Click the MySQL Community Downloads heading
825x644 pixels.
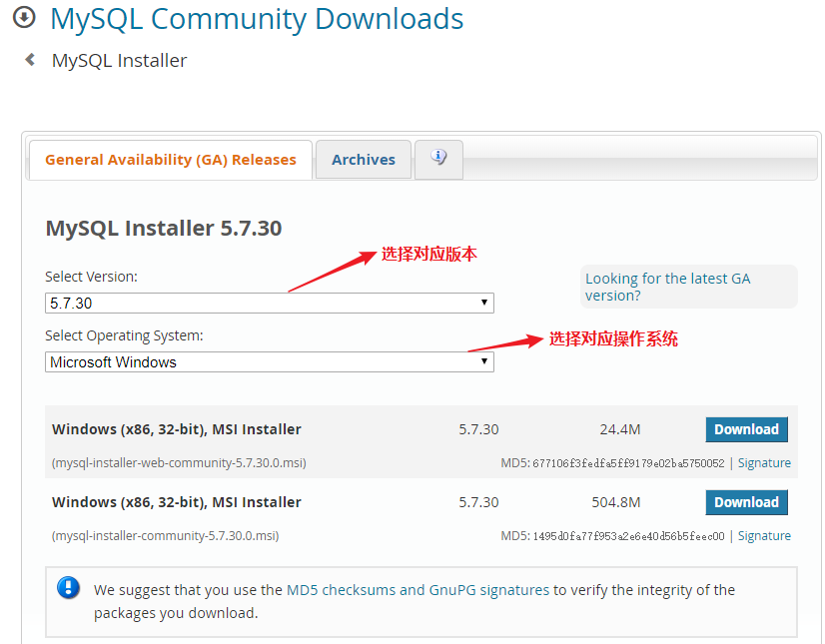point(257,19)
